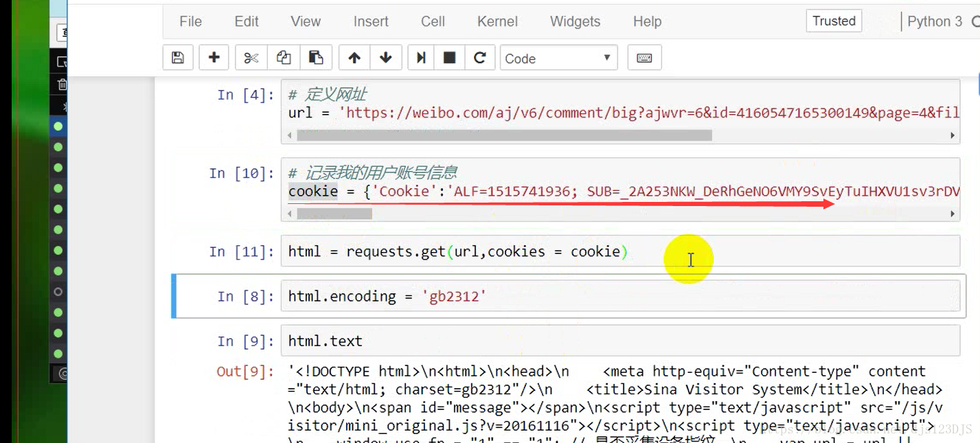This screenshot has height=443, width=980.
Task: Click the cookie cell horizontal scrollbar thumb
Action: pos(334,214)
